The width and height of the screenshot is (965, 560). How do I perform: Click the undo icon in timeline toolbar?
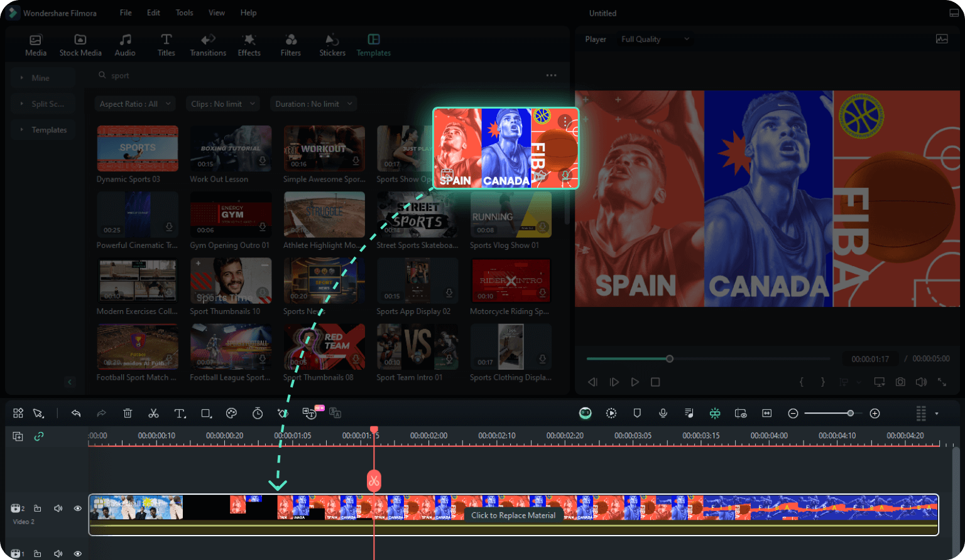coord(76,413)
